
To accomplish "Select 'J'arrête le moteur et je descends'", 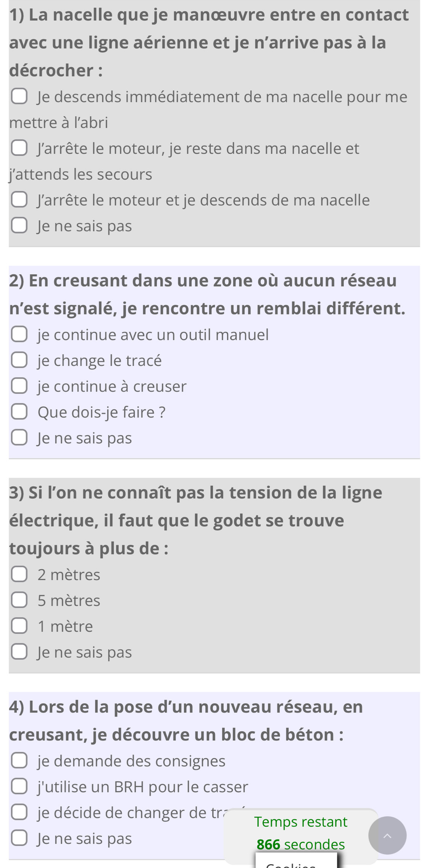I will coord(19,200).
